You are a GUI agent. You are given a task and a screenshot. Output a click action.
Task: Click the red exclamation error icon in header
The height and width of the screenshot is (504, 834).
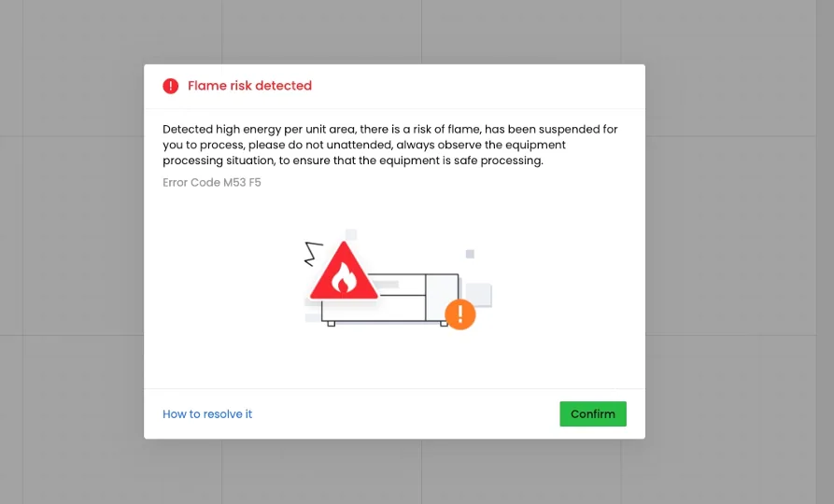170,86
